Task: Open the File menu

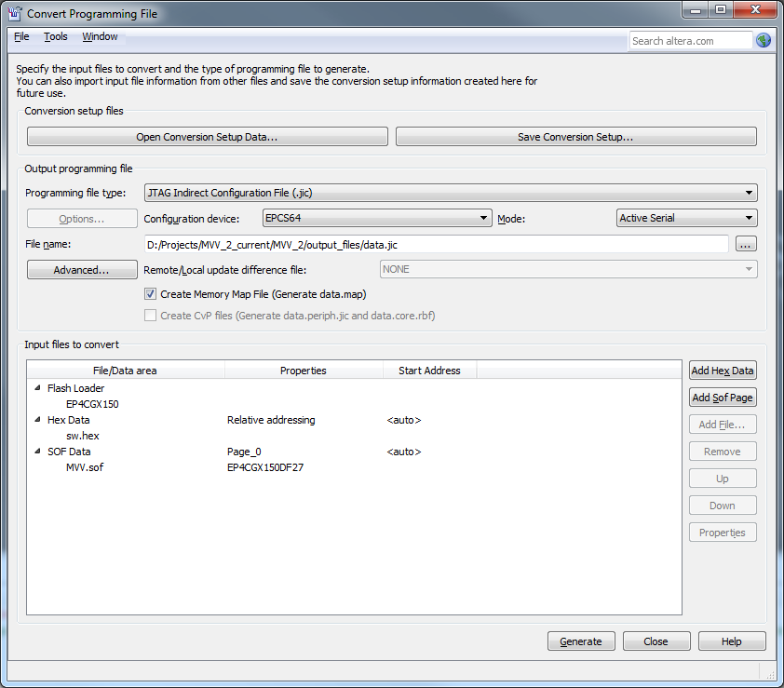Action: 21,36
